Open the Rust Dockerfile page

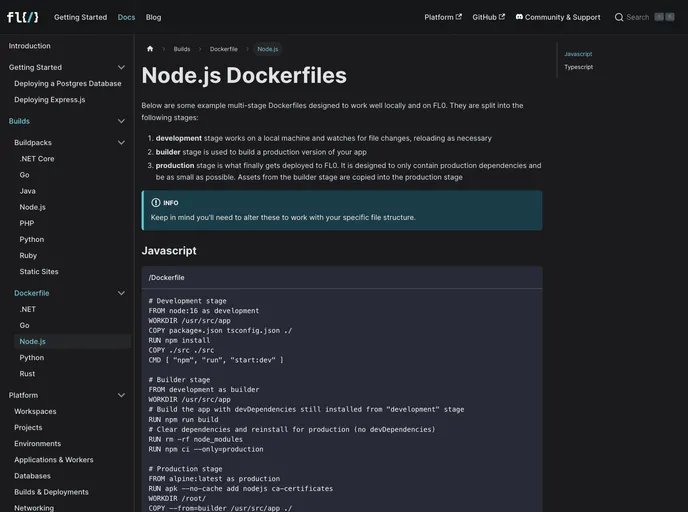pos(27,374)
